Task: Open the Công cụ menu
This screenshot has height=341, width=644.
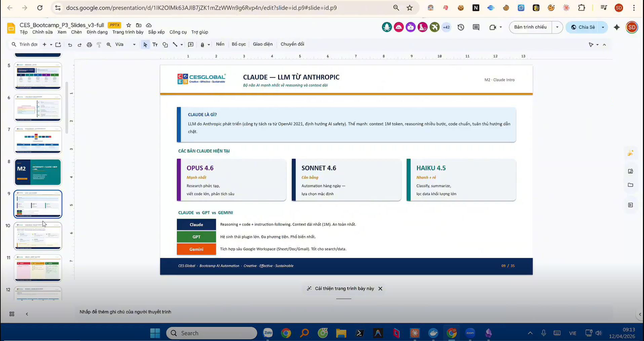Action: pyautogui.click(x=178, y=32)
